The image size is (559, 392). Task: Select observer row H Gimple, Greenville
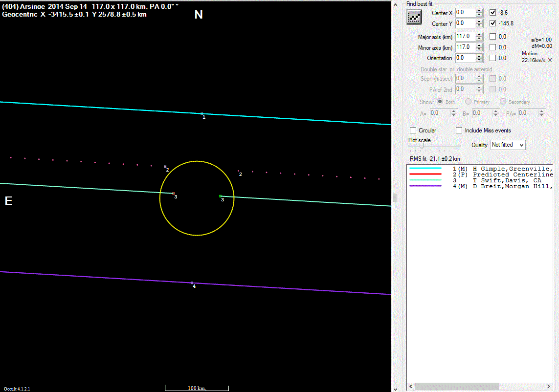[x=480, y=169]
